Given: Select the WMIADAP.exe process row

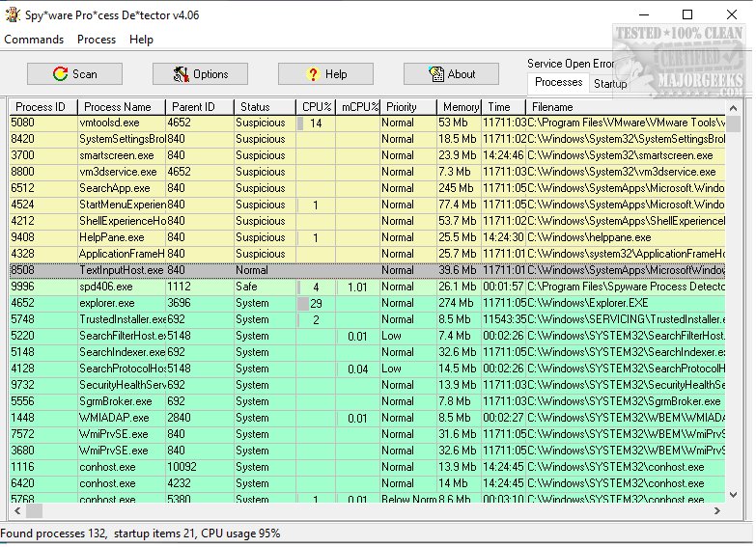Looking at the screenshot, I should coord(367,418).
